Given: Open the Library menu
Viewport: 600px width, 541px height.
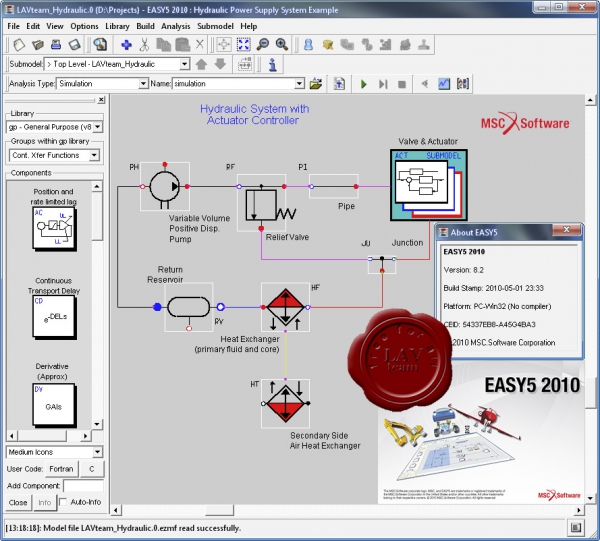Looking at the screenshot, I should pos(117,26).
